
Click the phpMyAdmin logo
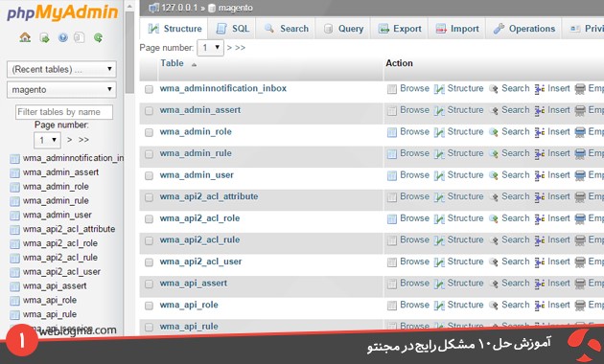pyautogui.click(x=62, y=12)
